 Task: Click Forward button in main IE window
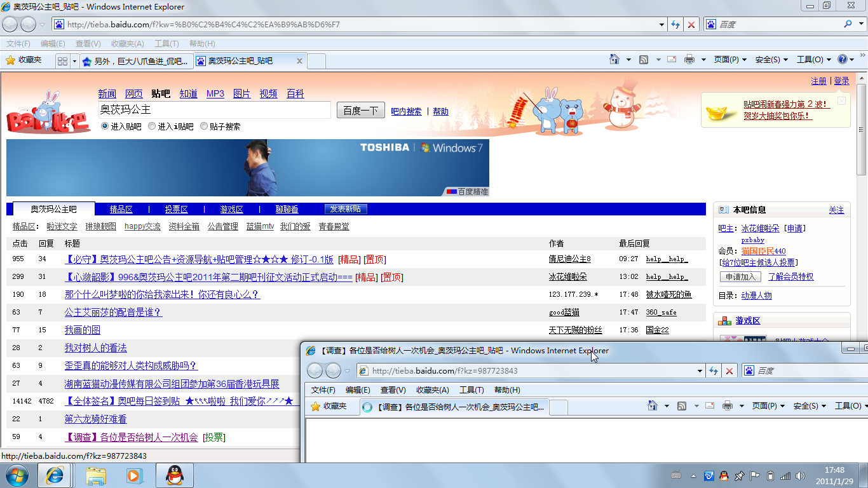point(28,25)
